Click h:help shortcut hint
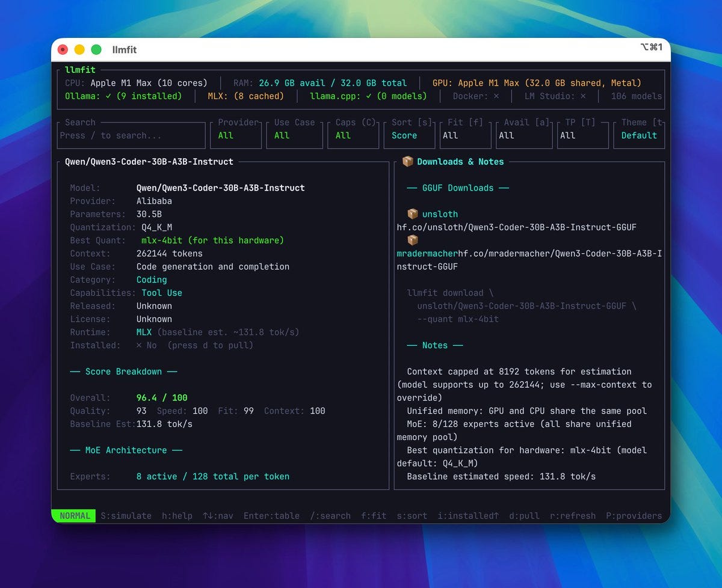This screenshot has width=722, height=588. [177, 516]
